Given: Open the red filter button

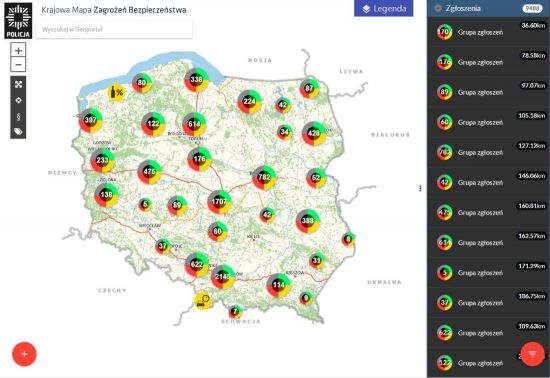Looking at the screenshot, I should (532, 354).
